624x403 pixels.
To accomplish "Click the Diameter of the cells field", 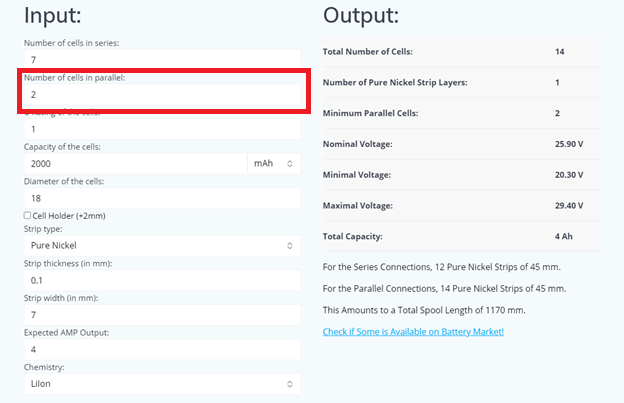I will (160, 198).
